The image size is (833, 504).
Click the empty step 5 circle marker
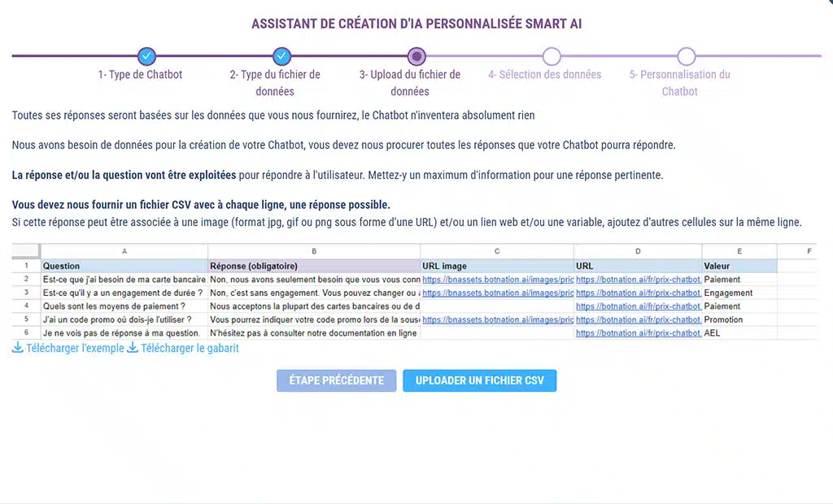pos(687,56)
